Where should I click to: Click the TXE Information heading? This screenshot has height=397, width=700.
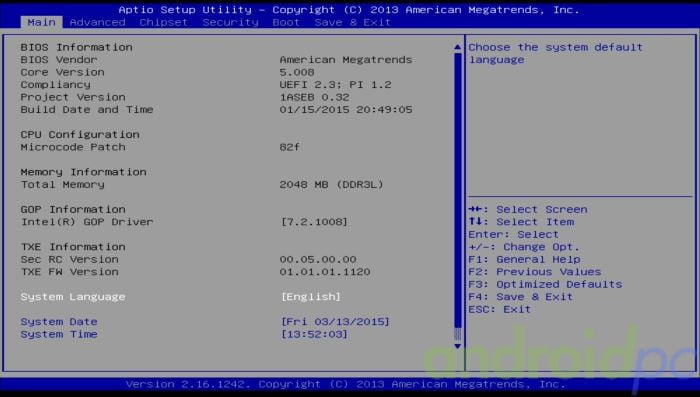(73, 247)
